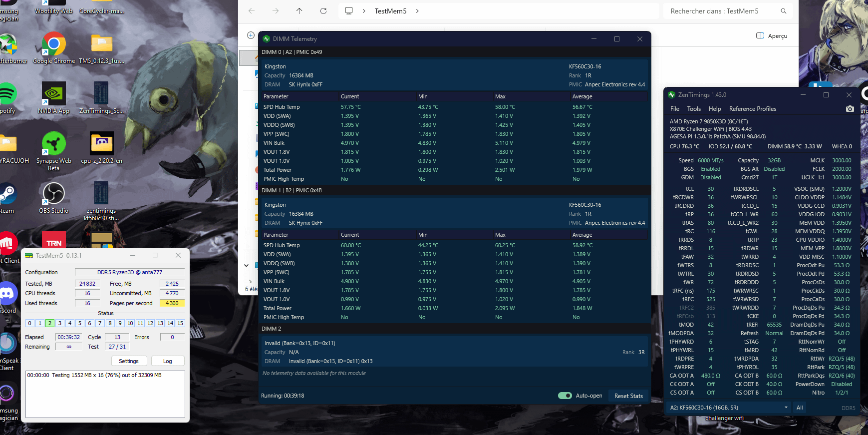Open Reference Profiles menu in ZenTimings
Image resolution: width=868 pixels, height=435 pixels.
pyautogui.click(x=753, y=109)
